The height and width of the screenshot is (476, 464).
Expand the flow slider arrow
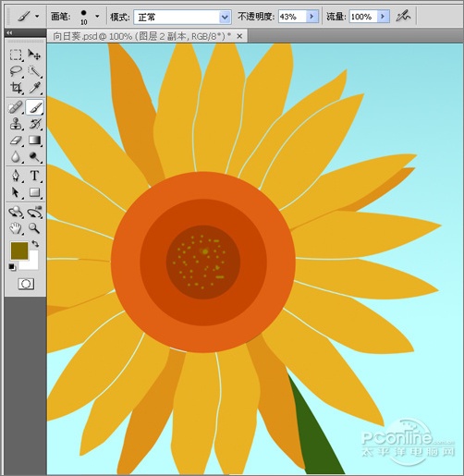383,17
